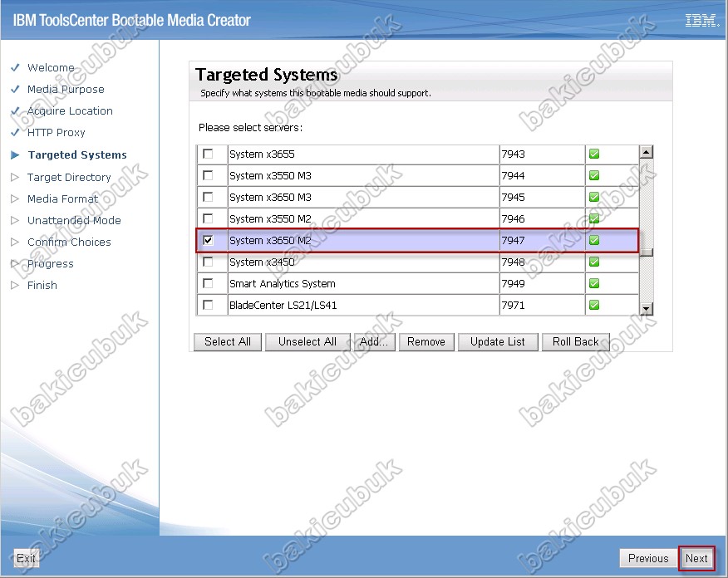This screenshot has height=578, width=728.
Task: Select the System x3655 row name
Action: click(262, 154)
